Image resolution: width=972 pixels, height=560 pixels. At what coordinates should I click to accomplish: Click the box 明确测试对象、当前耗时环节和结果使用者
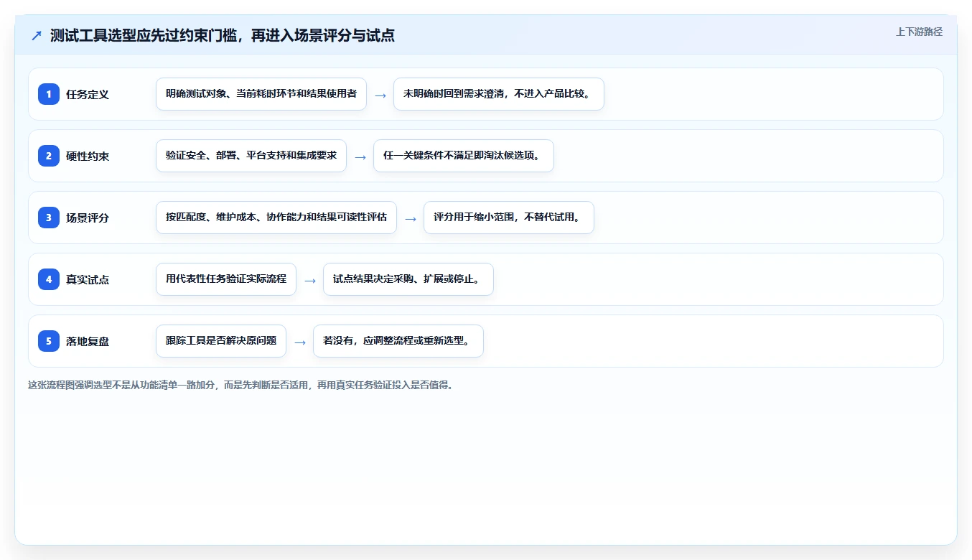click(261, 94)
